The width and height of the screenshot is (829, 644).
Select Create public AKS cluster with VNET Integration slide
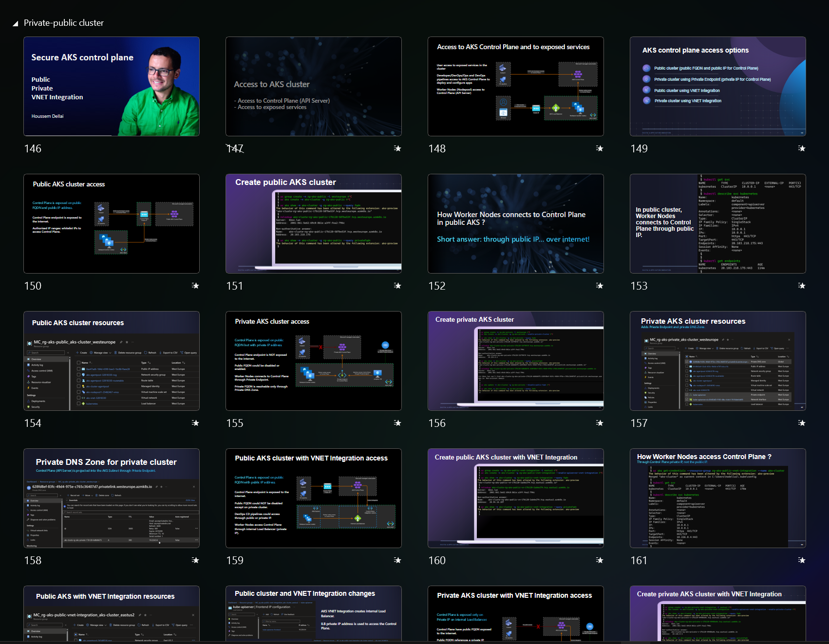pyautogui.click(x=516, y=498)
